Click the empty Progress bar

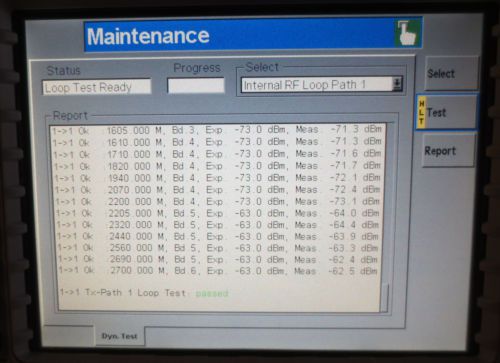196,86
